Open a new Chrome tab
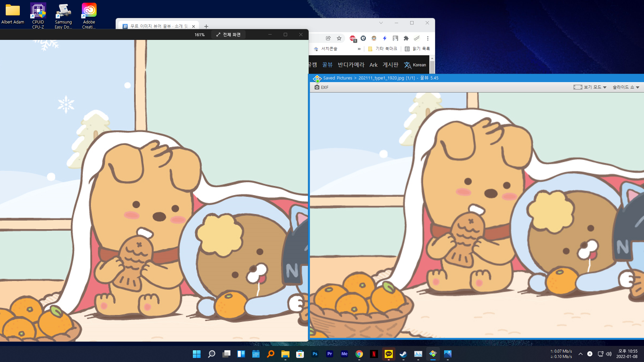This screenshot has height=362, width=644. (206, 26)
